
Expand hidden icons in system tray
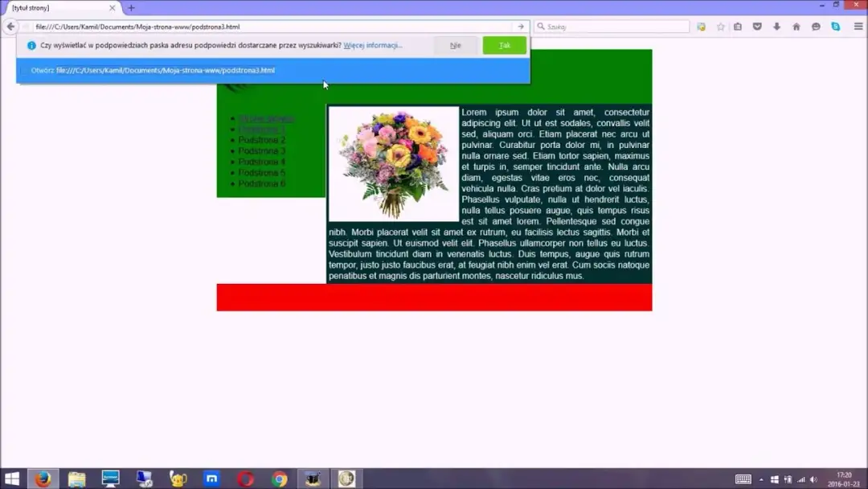[x=761, y=479]
